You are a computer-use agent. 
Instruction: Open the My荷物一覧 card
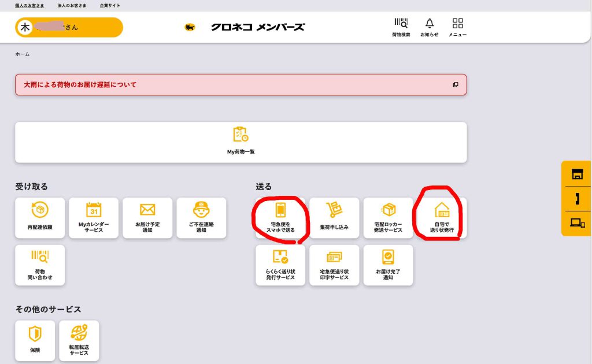pyautogui.click(x=241, y=142)
